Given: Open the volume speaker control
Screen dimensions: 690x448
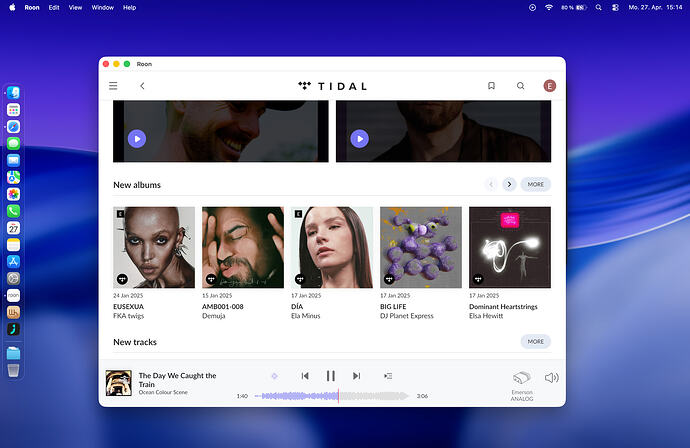Looking at the screenshot, I should [551, 378].
